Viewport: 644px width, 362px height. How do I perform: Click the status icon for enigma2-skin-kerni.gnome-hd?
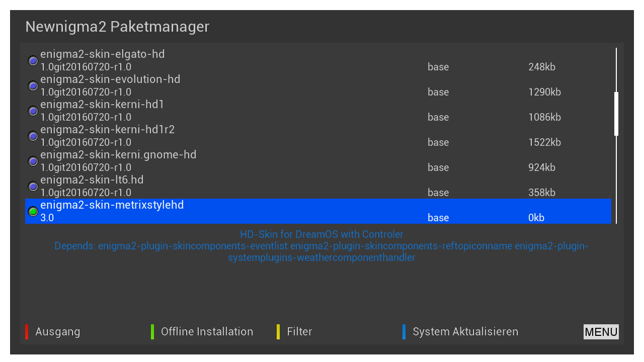tap(33, 161)
